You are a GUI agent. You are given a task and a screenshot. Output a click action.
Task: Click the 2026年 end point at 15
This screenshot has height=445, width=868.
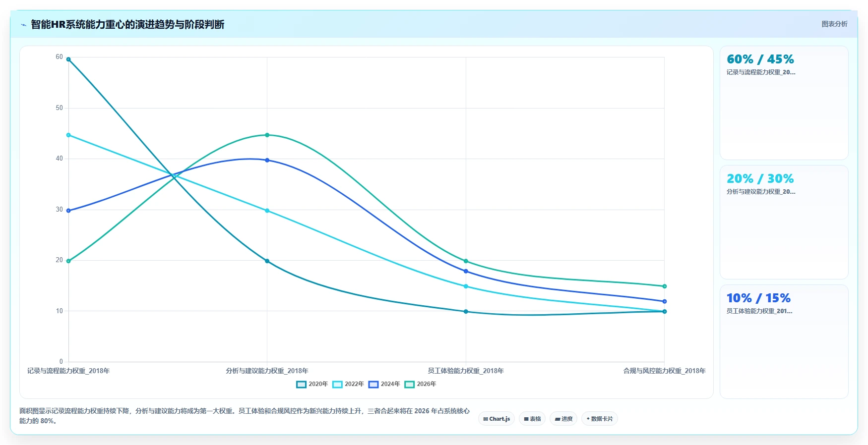coord(665,286)
